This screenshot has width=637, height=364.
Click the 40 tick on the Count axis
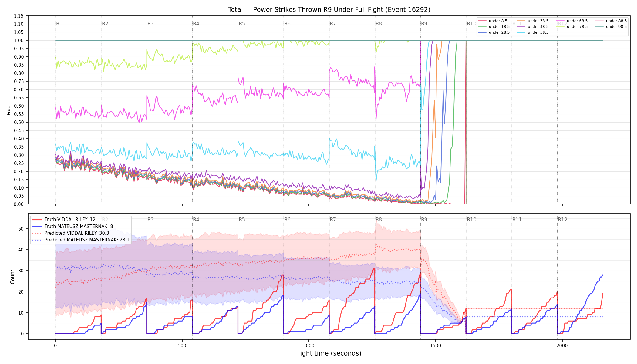[21, 250]
